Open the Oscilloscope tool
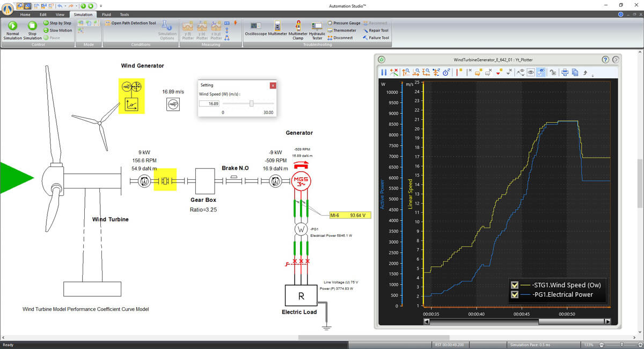This screenshot has height=349, width=644. click(x=255, y=29)
